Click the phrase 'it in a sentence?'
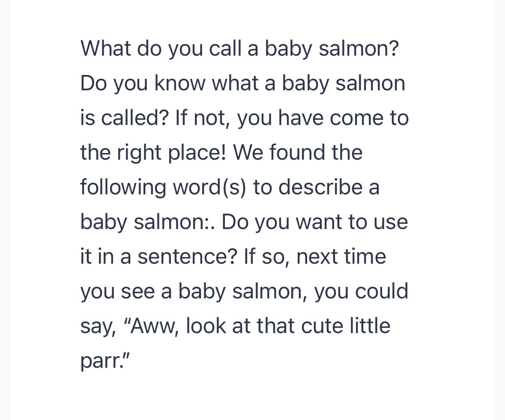The height and width of the screenshot is (420, 505). click(x=159, y=256)
